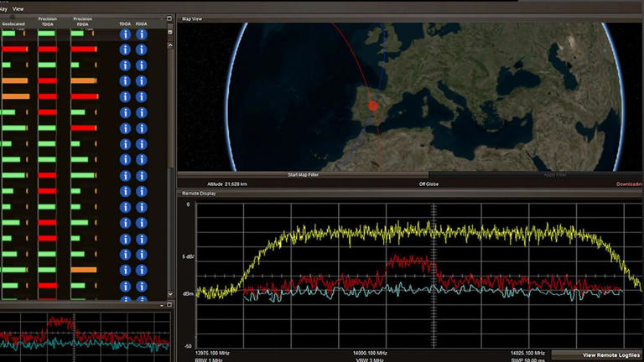The image size is (644, 362).
Task: Click the Map View panel title
Action: tap(192, 18)
